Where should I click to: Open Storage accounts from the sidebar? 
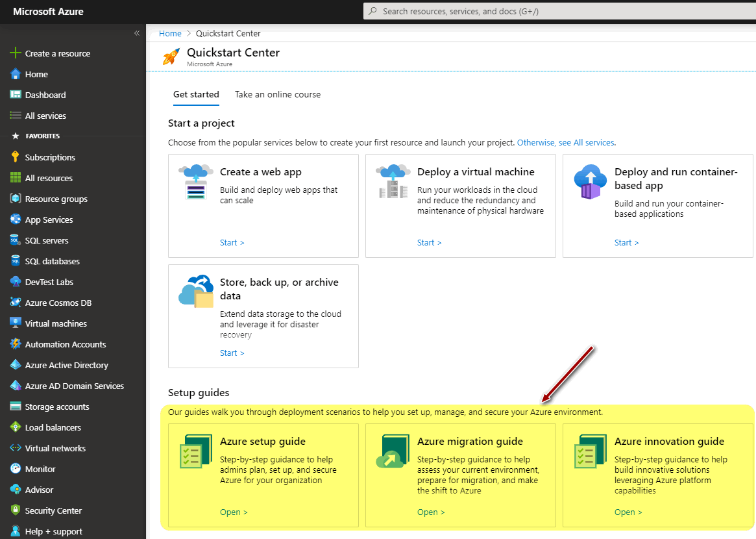57,406
